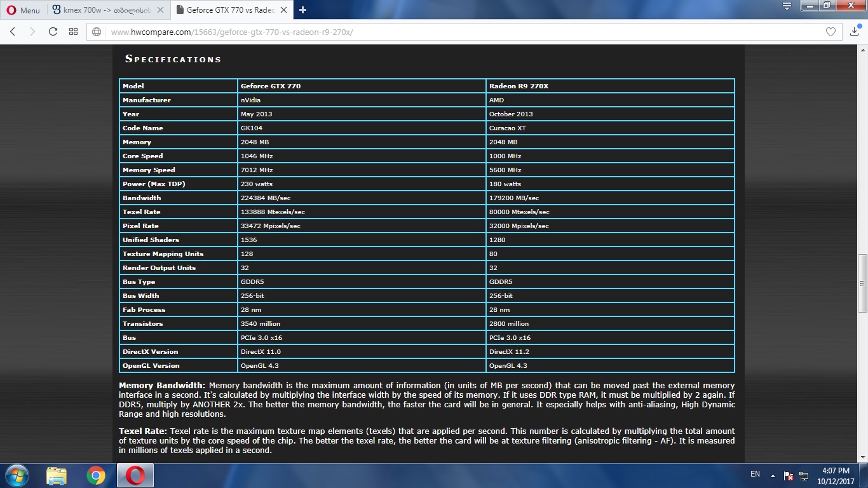This screenshot has height=488, width=868.
Task: Click the Render Output Units row label
Action: point(159,268)
